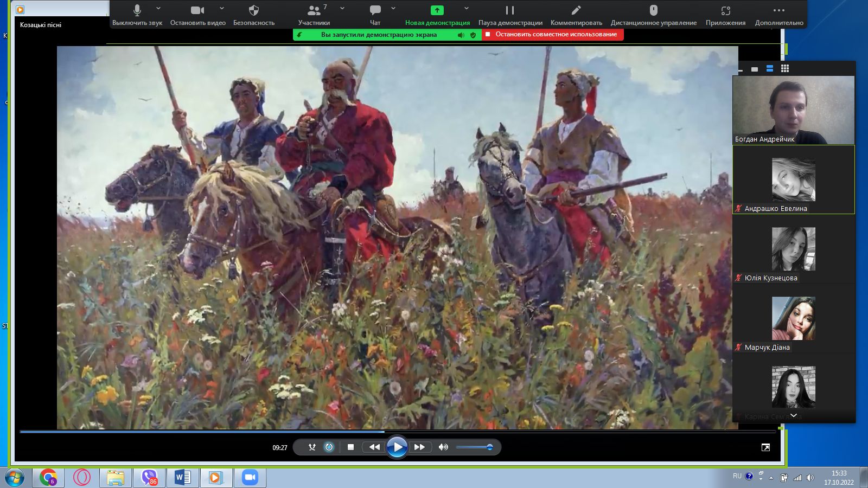Click the fast-forward next button

pyautogui.click(x=419, y=447)
